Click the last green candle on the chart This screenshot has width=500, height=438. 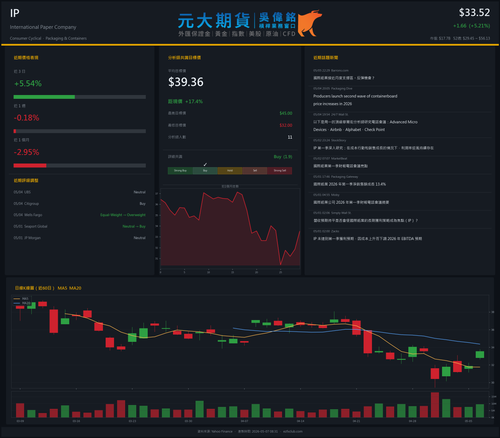click(x=480, y=354)
